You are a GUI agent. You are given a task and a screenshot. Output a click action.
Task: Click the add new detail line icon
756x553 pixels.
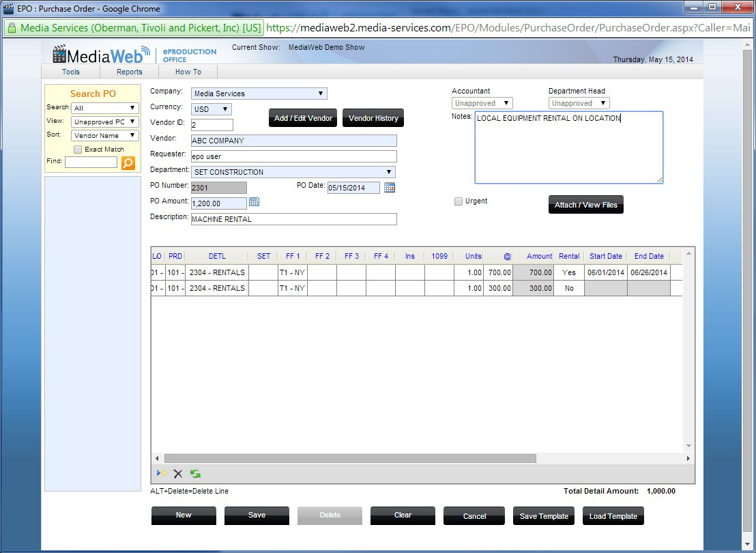(162, 473)
